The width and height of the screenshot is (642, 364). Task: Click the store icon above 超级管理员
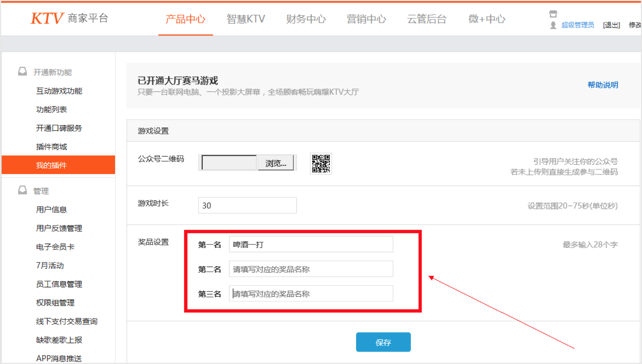click(x=553, y=14)
